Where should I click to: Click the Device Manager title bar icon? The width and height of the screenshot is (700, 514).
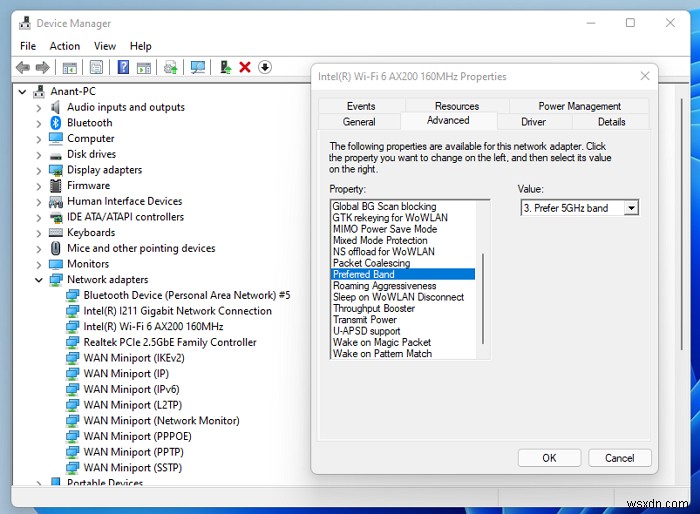25,23
